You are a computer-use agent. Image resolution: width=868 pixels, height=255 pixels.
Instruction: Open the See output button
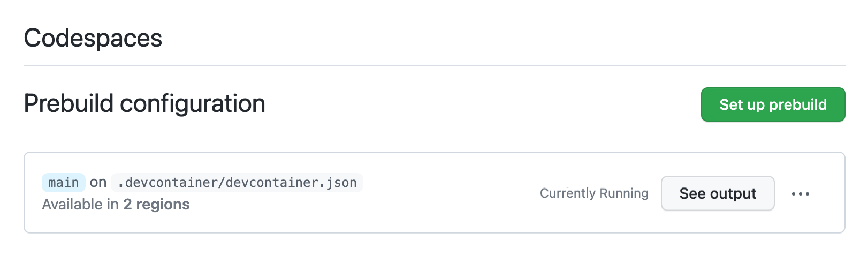718,193
